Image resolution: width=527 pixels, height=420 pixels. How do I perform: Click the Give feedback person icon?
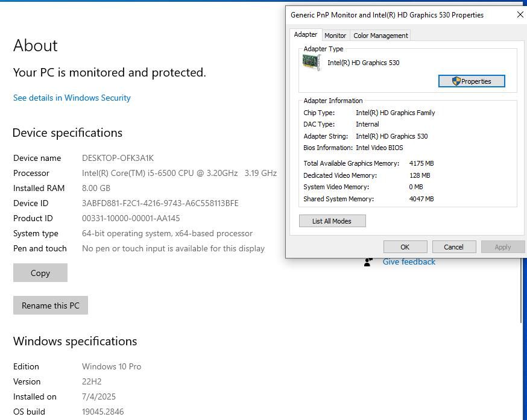pyautogui.click(x=368, y=262)
